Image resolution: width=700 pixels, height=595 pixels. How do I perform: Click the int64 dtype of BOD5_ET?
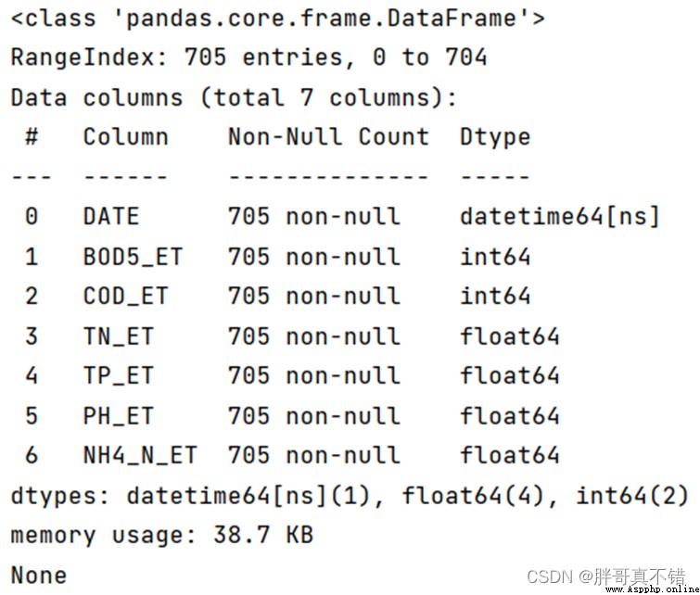point(495,257)
